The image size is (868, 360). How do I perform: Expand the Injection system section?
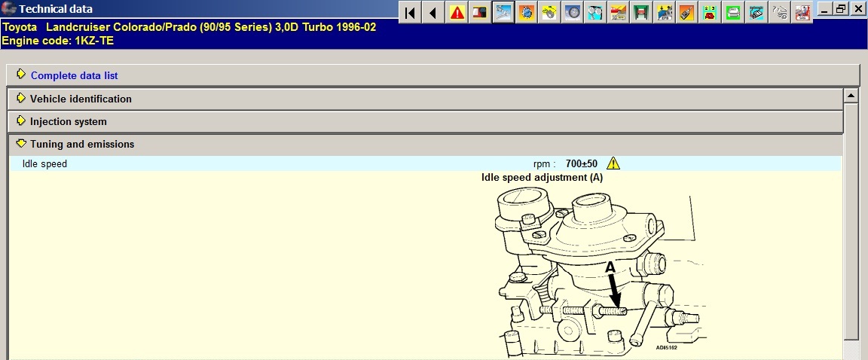[69, 121]
